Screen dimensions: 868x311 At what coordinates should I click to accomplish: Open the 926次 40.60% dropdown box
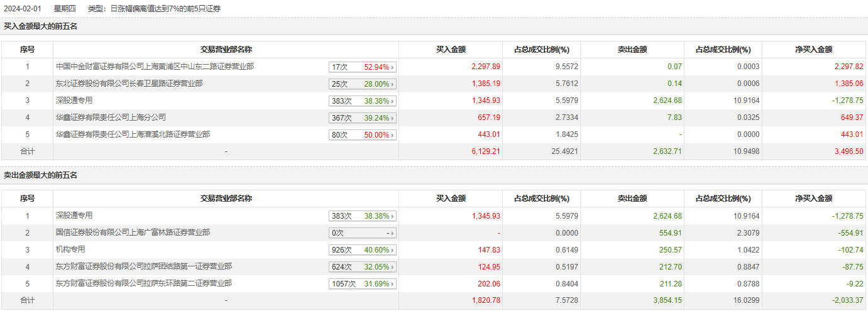[x=363, y=250]
